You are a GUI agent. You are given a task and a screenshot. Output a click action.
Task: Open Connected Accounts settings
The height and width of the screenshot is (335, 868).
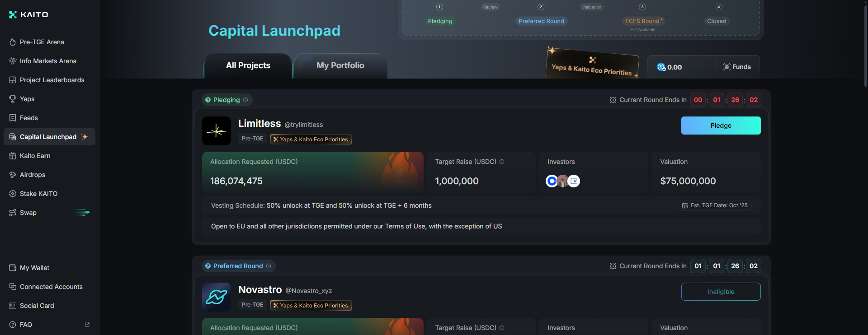pos(51,287)
